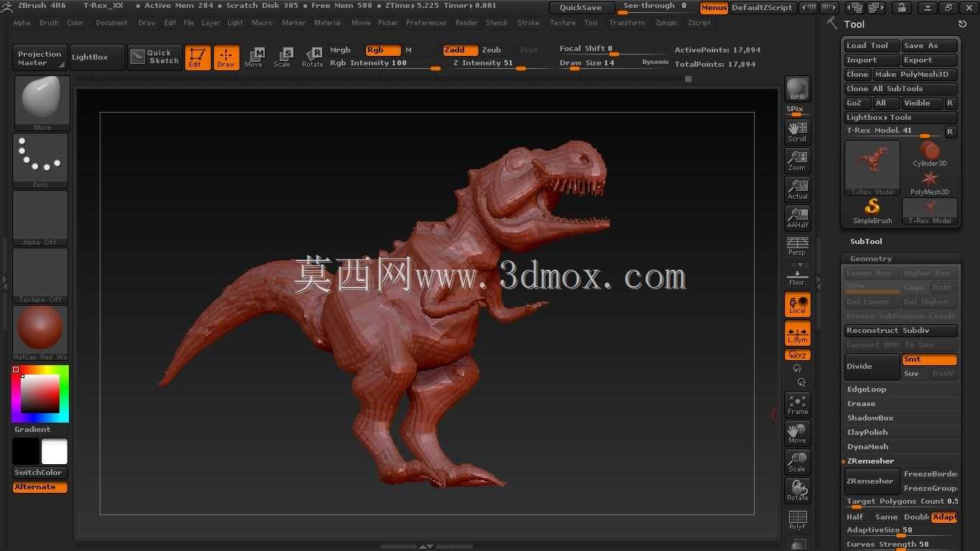Toggle the Menus button
This screenshot has width=980, height=551.
coord(714,8)
